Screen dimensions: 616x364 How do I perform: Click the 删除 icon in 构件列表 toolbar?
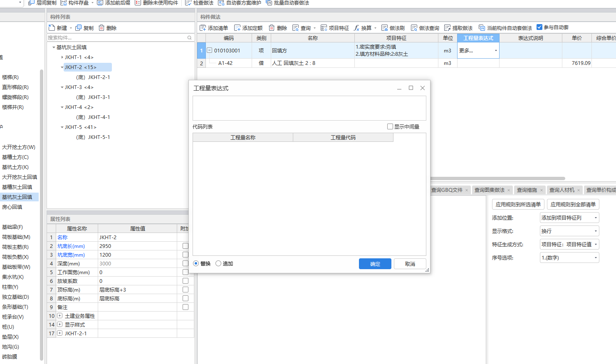pyautogui.click(x=101, y=28)
